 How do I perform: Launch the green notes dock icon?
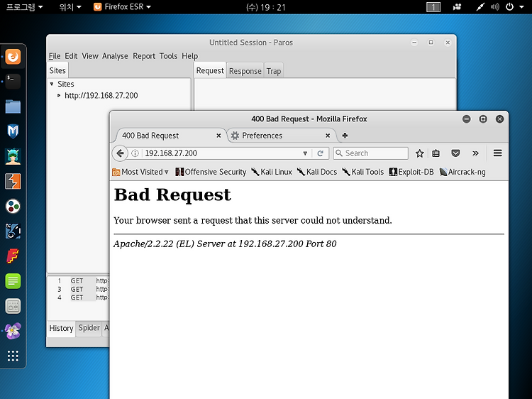click(x=13, y=281)
